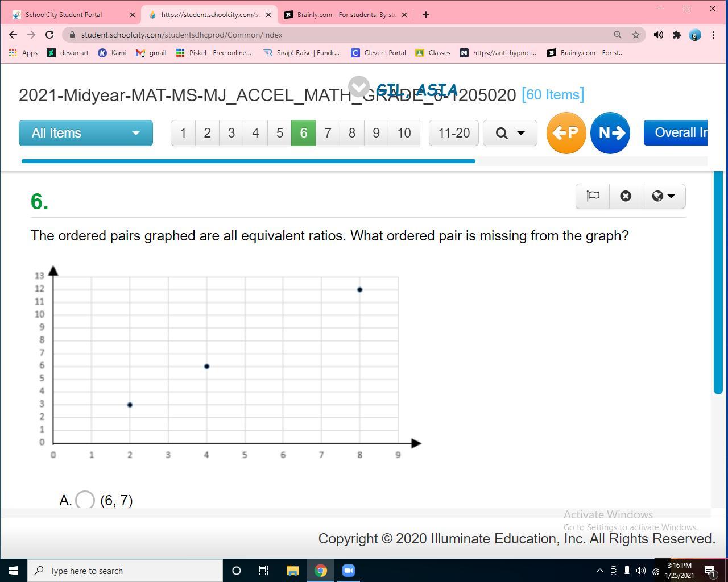
Task: Switch to the Brainly.com tab
Action: (x=346, y=15)
